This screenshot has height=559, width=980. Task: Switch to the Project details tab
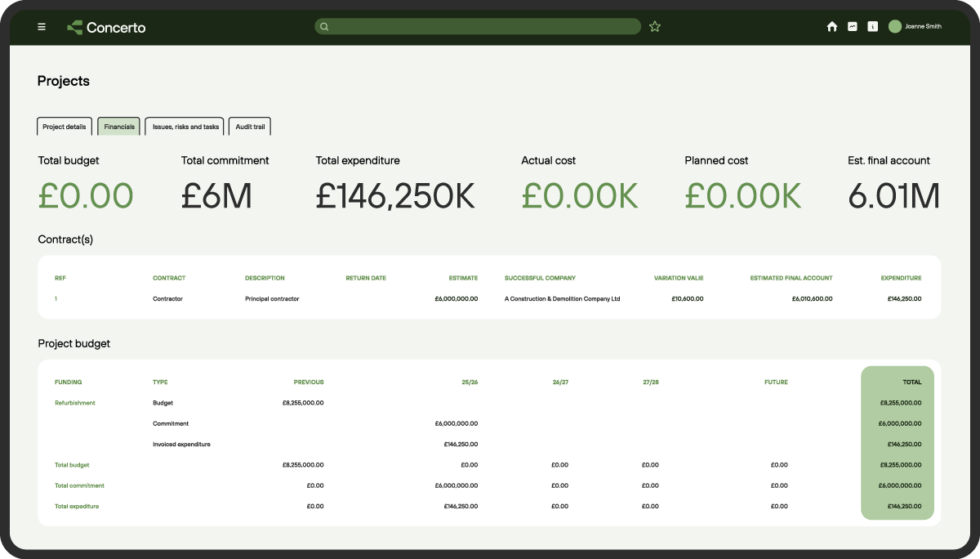pyautogui.click(x=64, y=127)
